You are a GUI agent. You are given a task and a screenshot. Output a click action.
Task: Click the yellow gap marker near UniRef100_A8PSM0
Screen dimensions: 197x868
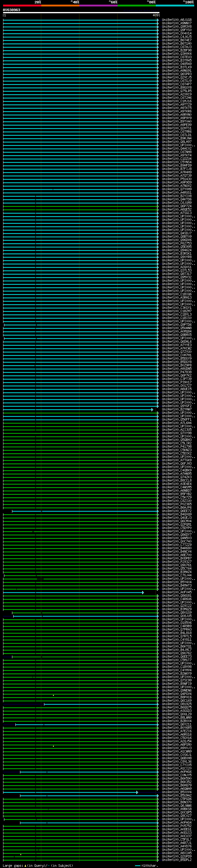(53, 746)
